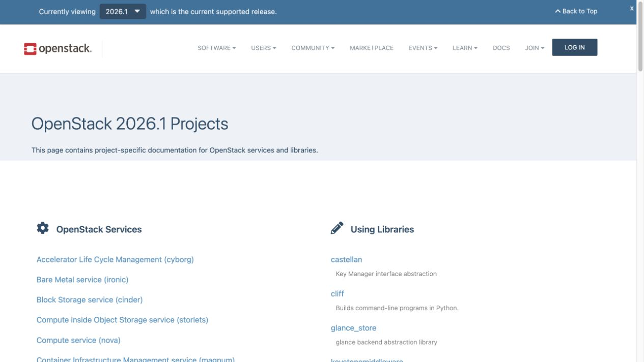The image size is (644, 362).
Task: Open the cliff library link
Action: click(x=337, y=293)
